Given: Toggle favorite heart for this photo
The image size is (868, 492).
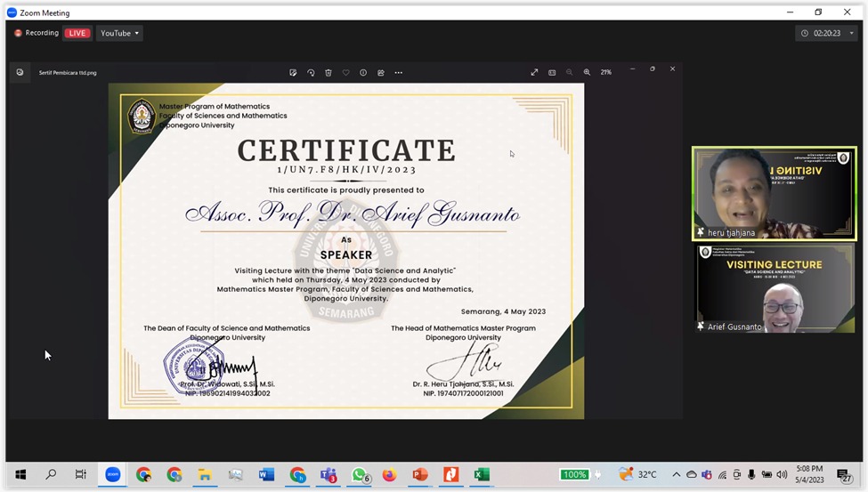Looking at the screenshot, I should (x=346, y=72).
